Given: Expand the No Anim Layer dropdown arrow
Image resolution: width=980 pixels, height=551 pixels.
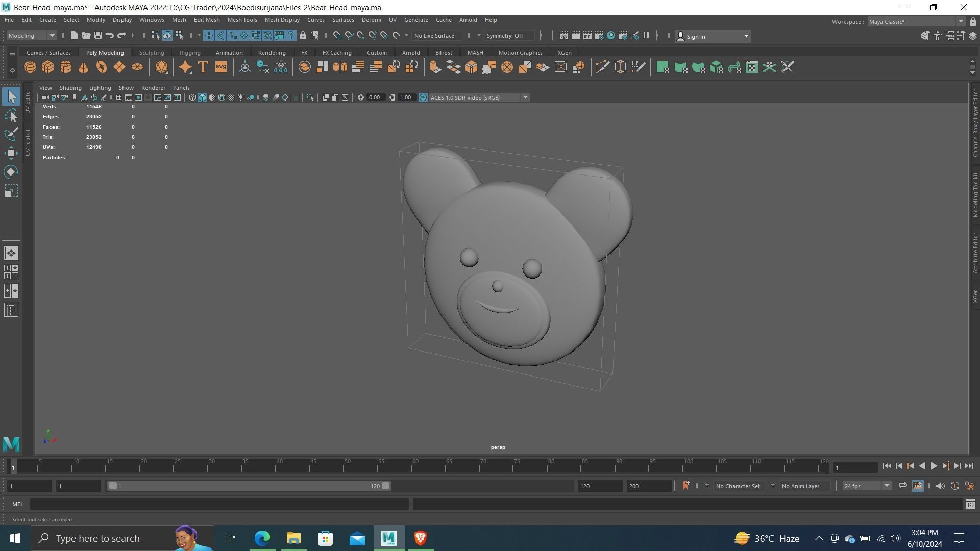Looking at the screenshot, I should point(773,486).
